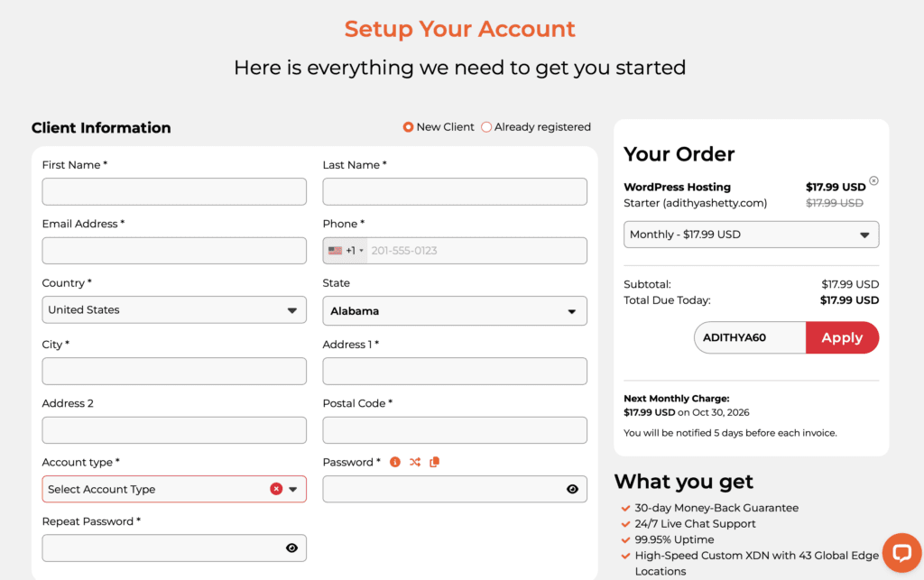Click the 'Subtotal:' label
Screen dimensions: 924x580
[647, 284]
